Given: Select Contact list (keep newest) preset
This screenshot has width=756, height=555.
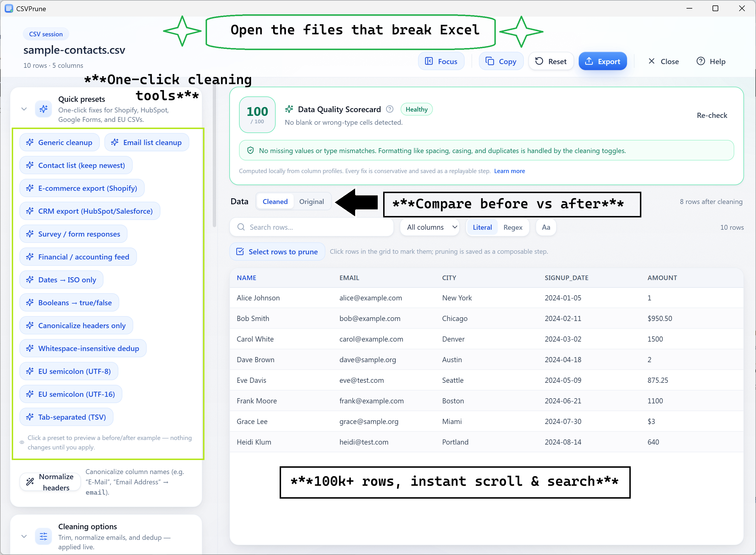Looking at the screenshot, I should pos(76,165).
